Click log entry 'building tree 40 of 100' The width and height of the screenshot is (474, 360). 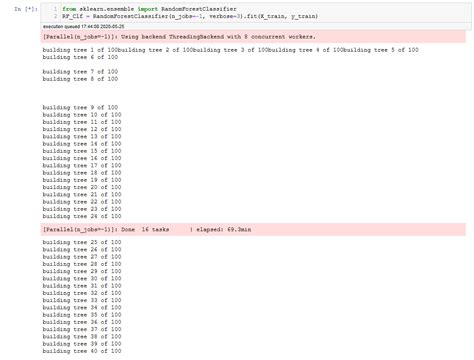[82, 351]
